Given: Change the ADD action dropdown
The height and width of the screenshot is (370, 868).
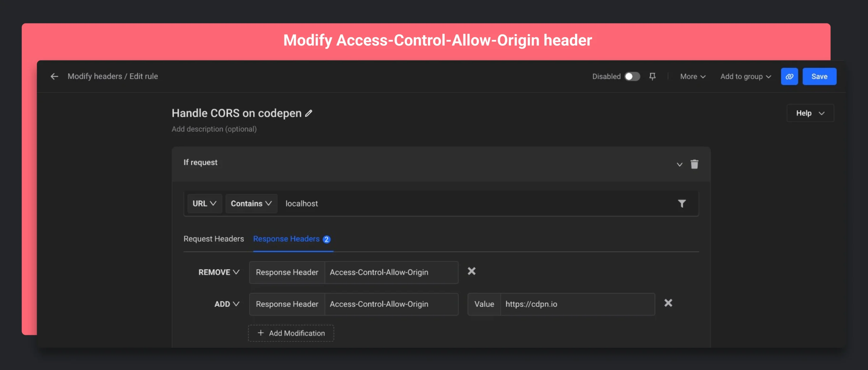Looking at the screenshot, I should [227, 304].
